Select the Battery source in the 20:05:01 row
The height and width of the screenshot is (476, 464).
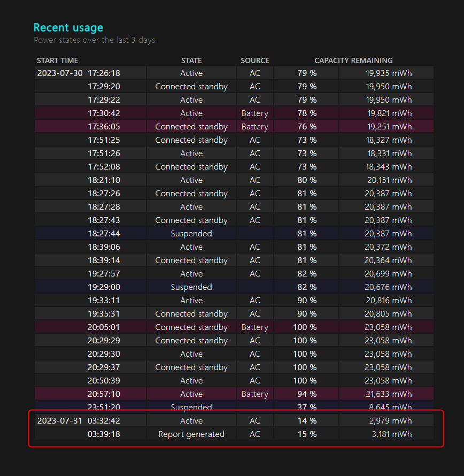point(254,327)
